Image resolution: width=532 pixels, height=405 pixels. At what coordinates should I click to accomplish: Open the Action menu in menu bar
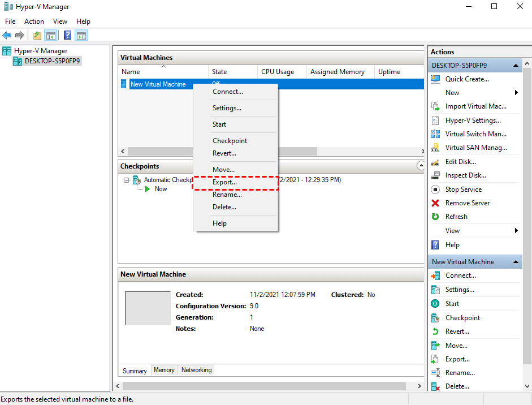[x=34, y=21]
